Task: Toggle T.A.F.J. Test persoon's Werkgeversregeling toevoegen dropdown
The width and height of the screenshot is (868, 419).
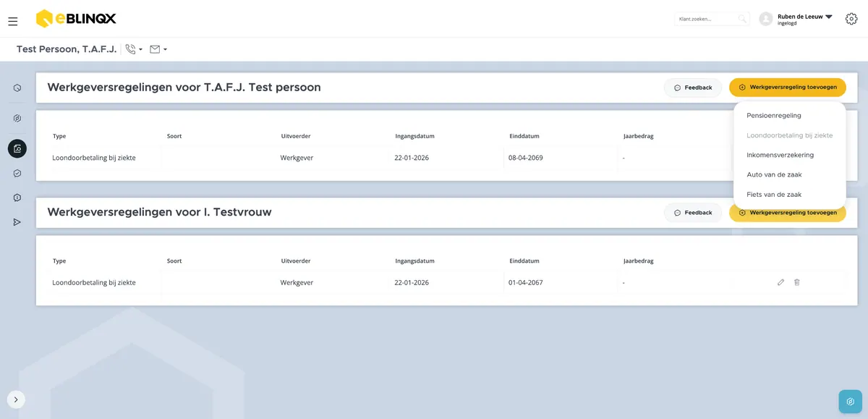Action: 788,88
